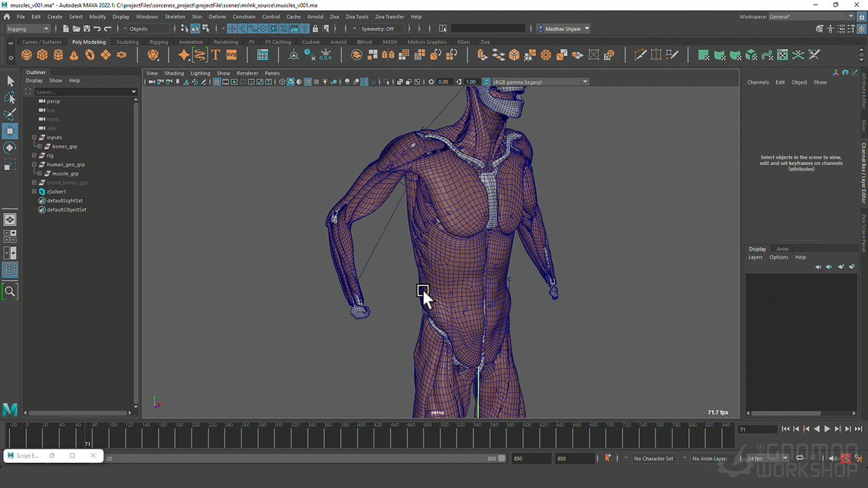Select the Multi-Cut tool shelf icon
Screen dimensions: 868x488
640,55
